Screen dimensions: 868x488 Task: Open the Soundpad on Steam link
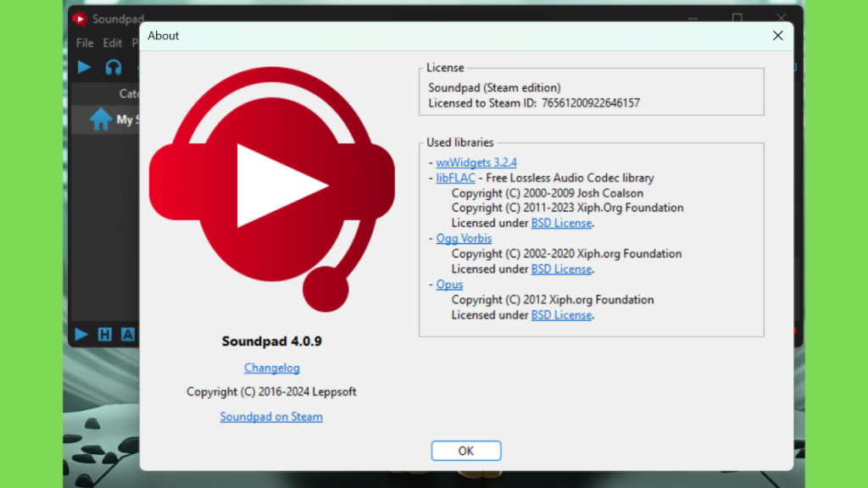[x=271, y=417]
